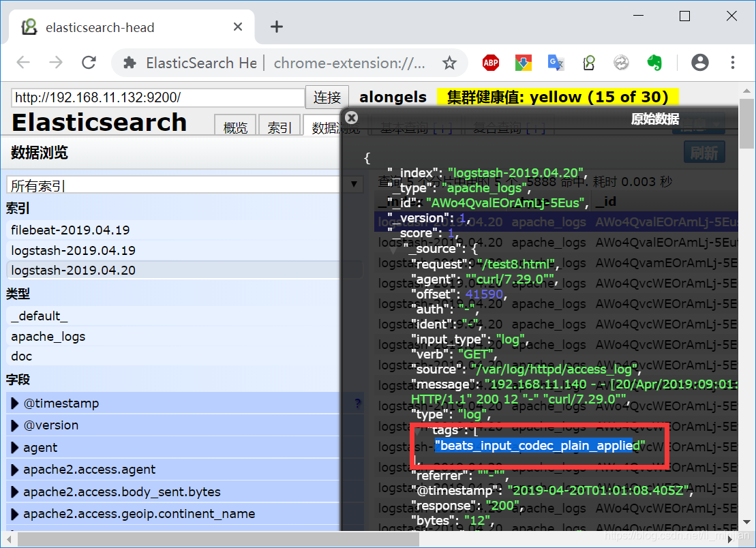756x548 pixels.
Task: Click the AdBlock Plus extension icon
Action: click(490, 63)
